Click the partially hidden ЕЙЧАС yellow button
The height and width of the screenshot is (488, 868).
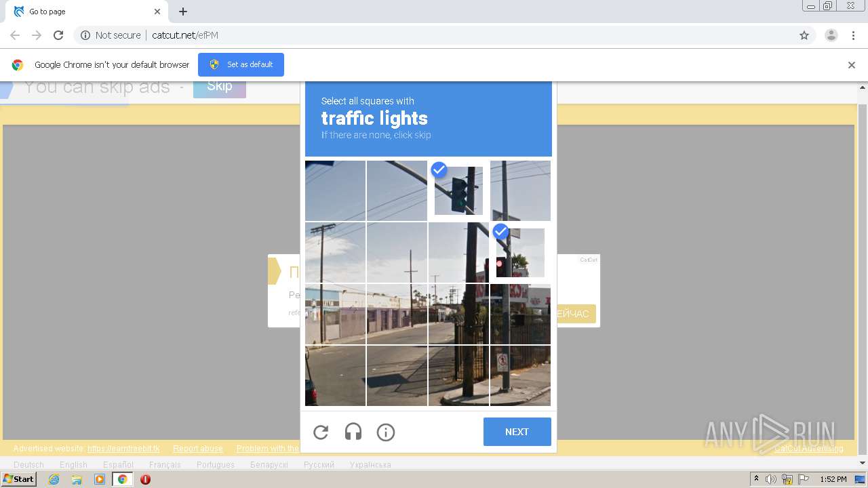(576, 314)
